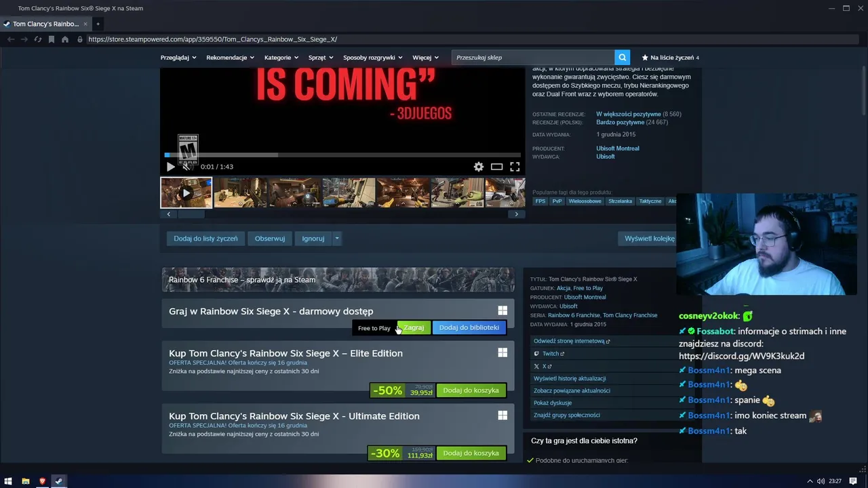
Task: Click Wyświetl historię aktualizacji
Action: click(570, 378)
